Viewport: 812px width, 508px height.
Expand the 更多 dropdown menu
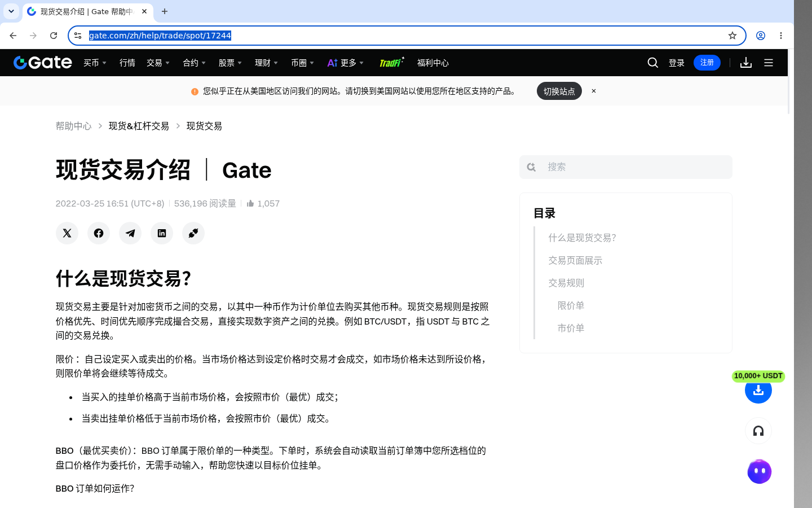pyautogui.click(x=346, y=63)
